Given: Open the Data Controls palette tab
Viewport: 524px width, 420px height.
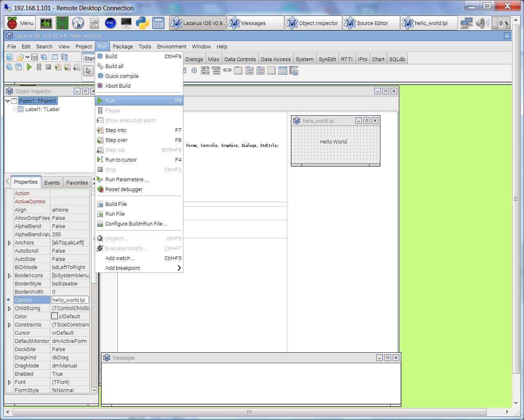Looking at the screenshot, I should coord(240,59).
